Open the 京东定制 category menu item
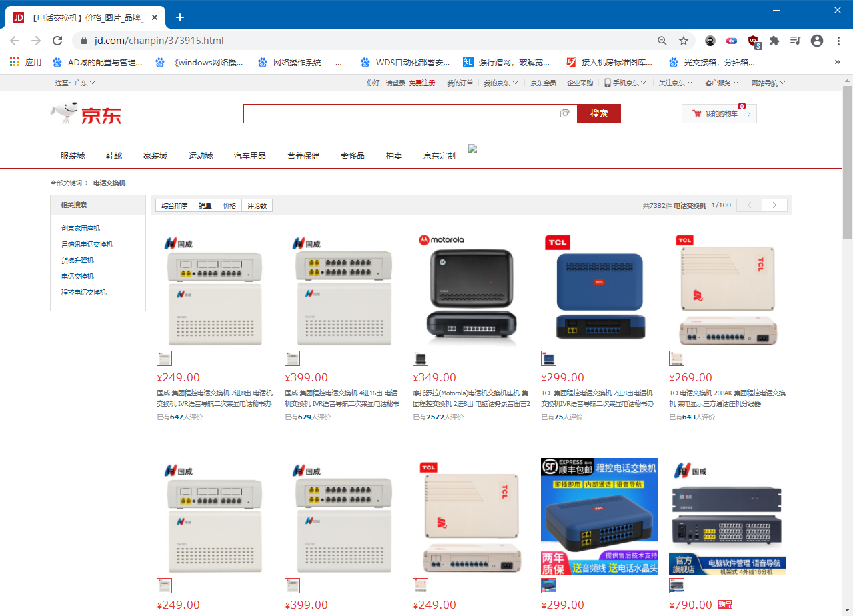Viewport: 853px width, 616px height. click(x=440, y=156)
